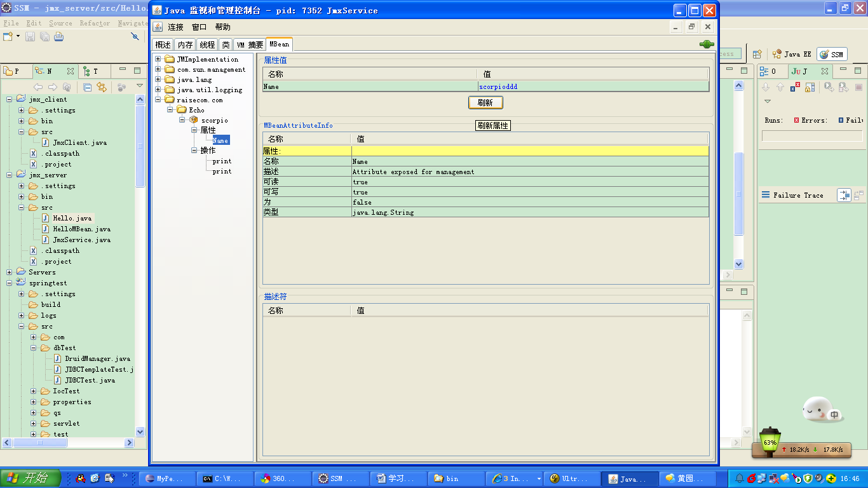Click navigator vertical scrollbar thumb
This screenshot has width=868, height=488.
pyautogui.click(x=140, y=145)
